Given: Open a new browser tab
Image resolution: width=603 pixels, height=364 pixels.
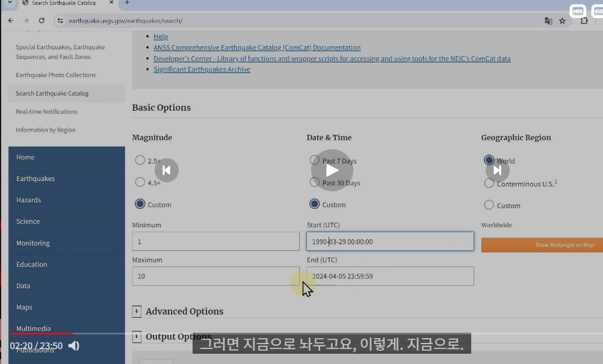Looking at the screenshot, I should click(x=128, y=2).
